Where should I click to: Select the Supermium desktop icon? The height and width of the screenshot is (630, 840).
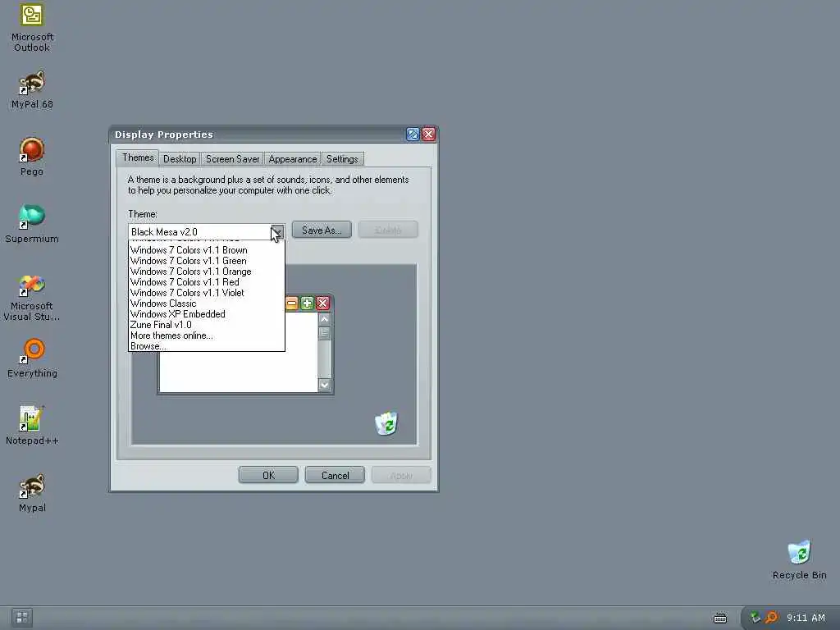(32, 225)
